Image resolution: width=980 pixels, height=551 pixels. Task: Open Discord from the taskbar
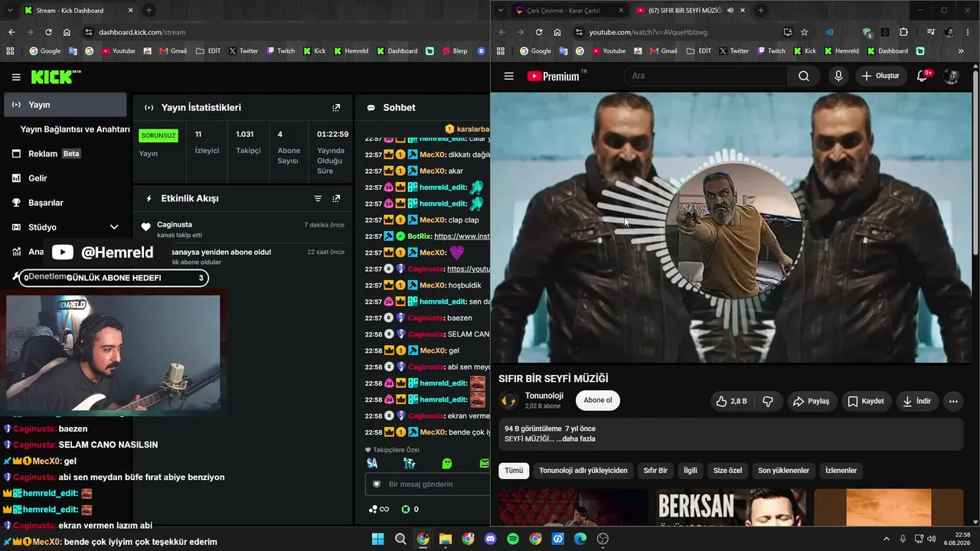(491, 539)
